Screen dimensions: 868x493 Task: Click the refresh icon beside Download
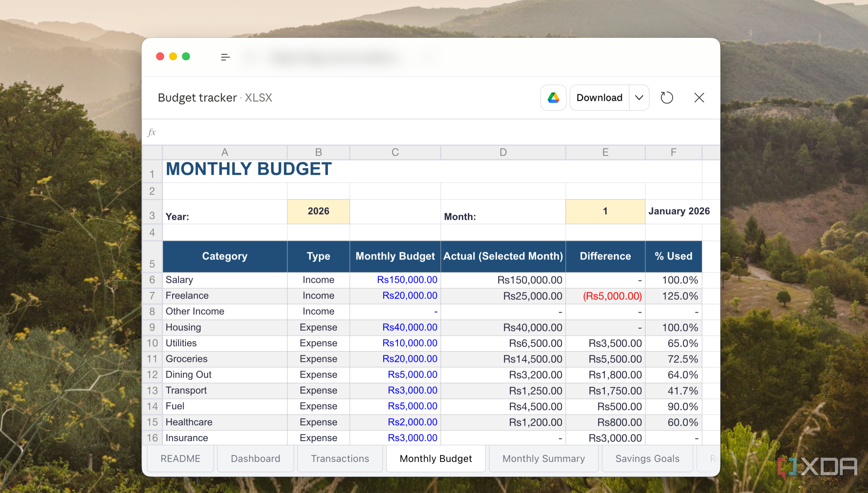click(x=666, y=97)
